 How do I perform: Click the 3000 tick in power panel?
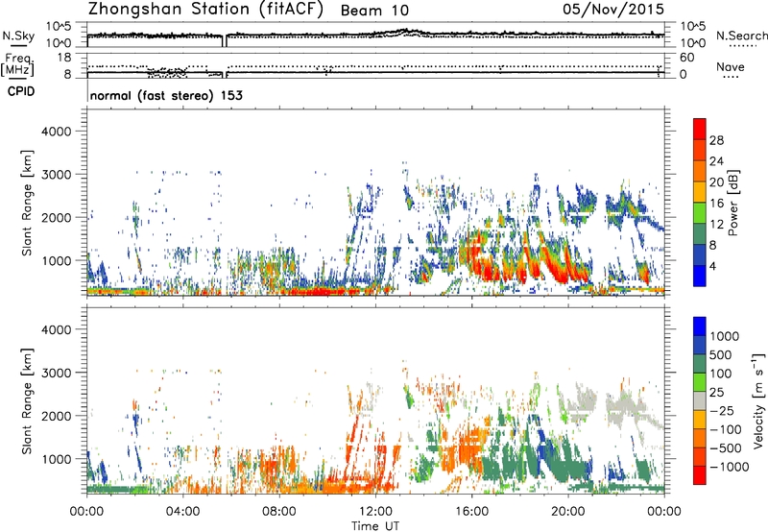click(56, 175)
